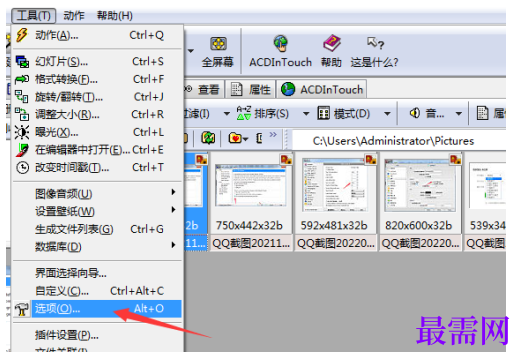Click the slideshow icon beside 幻灯片
The height and width of the screenshot is (362, 528).
click(22, 62)
